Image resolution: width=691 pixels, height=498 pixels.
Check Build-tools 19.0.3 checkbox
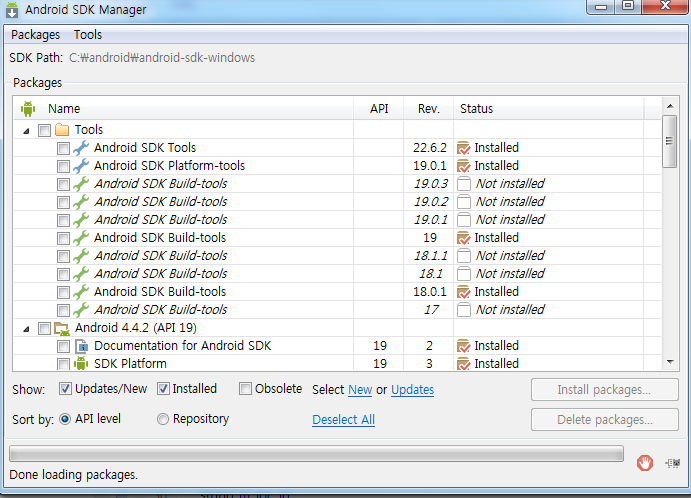63,185
